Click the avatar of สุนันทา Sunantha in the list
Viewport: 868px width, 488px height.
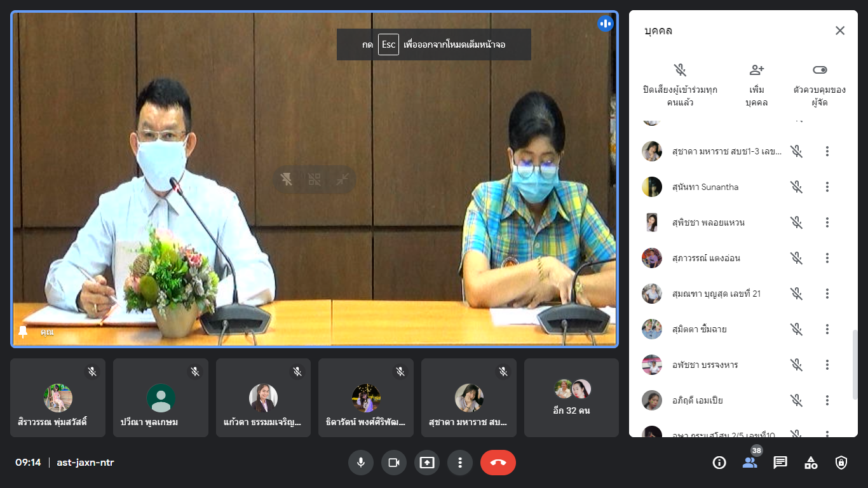point(652,187)
